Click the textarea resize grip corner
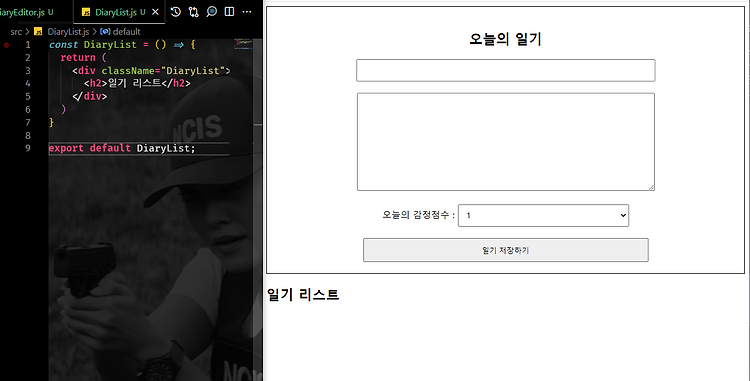The width and height of the screenshot is (750, 381). point(651,187)
